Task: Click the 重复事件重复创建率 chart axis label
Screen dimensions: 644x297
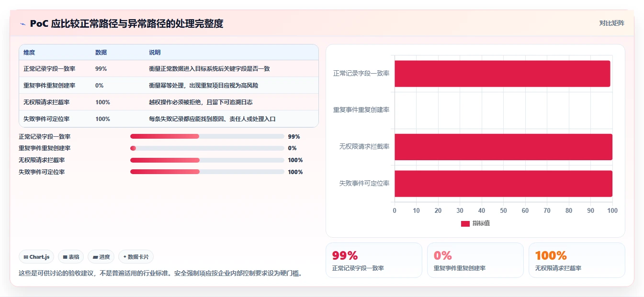Action: coord(361,110)
